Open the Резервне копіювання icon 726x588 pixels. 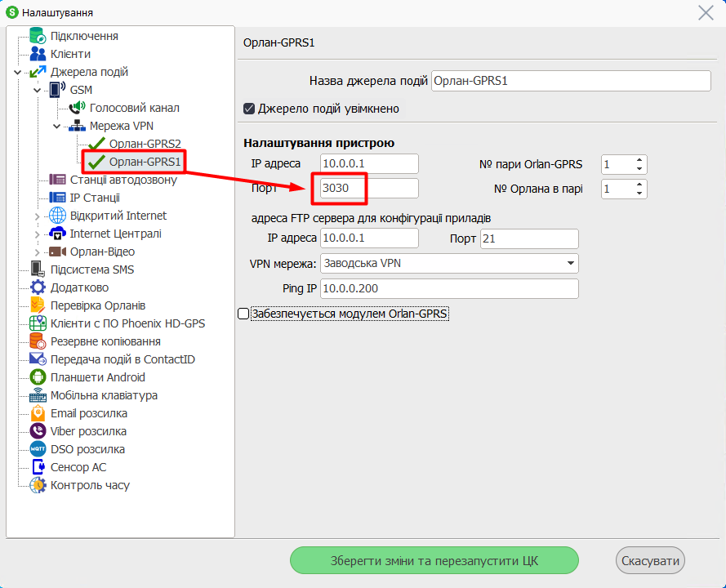(38, 341)
